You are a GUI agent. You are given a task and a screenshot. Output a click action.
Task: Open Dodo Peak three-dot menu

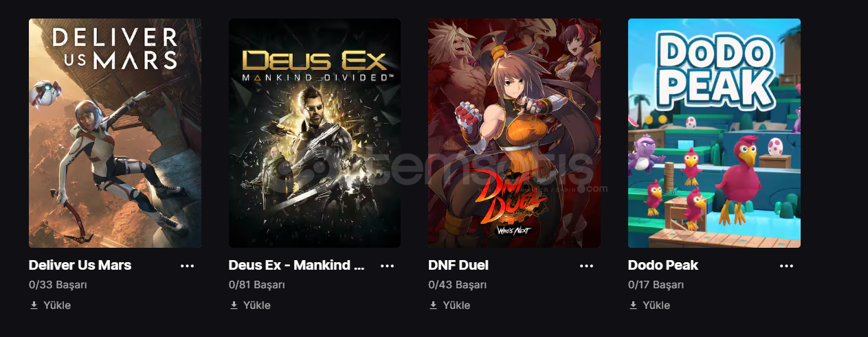pos(786,266)
